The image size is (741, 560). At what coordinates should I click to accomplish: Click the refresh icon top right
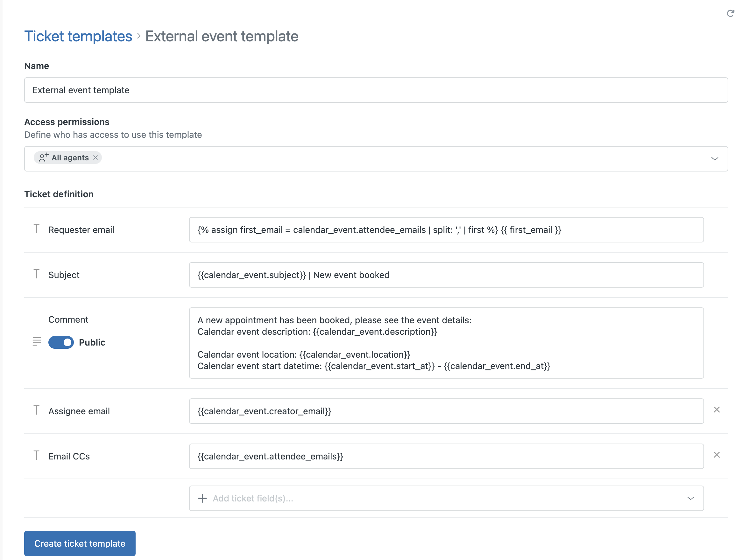[730, 14]
